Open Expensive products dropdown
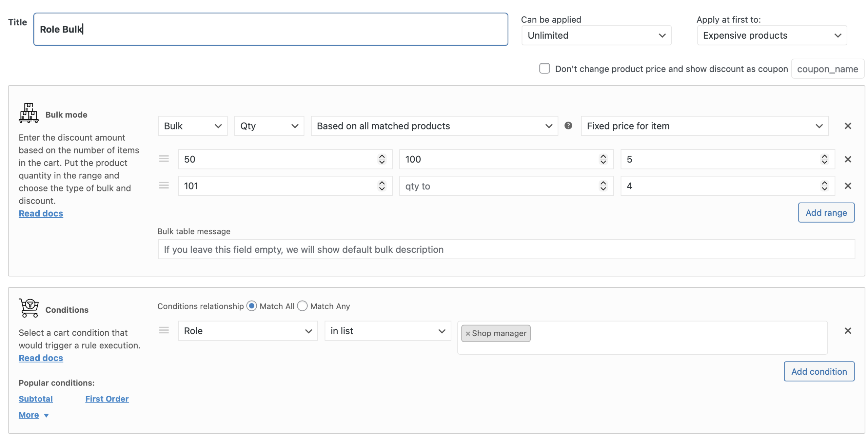 pos(772,36)
